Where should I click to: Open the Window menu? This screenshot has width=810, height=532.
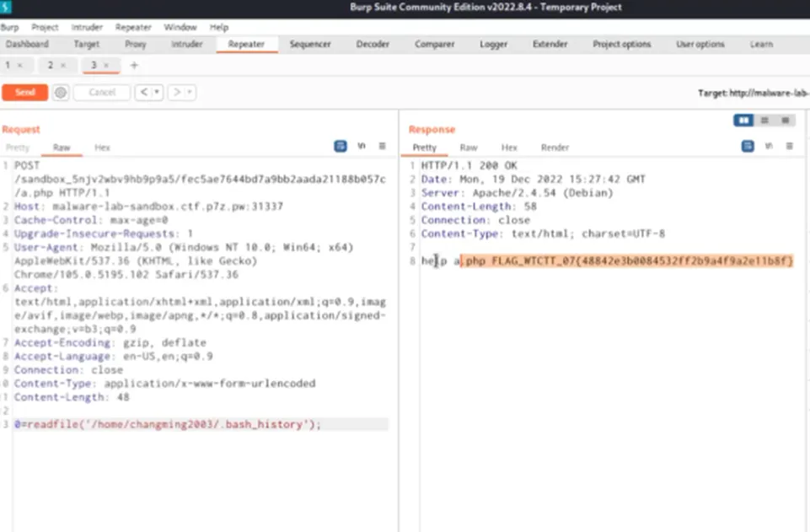tap(180, 27)
